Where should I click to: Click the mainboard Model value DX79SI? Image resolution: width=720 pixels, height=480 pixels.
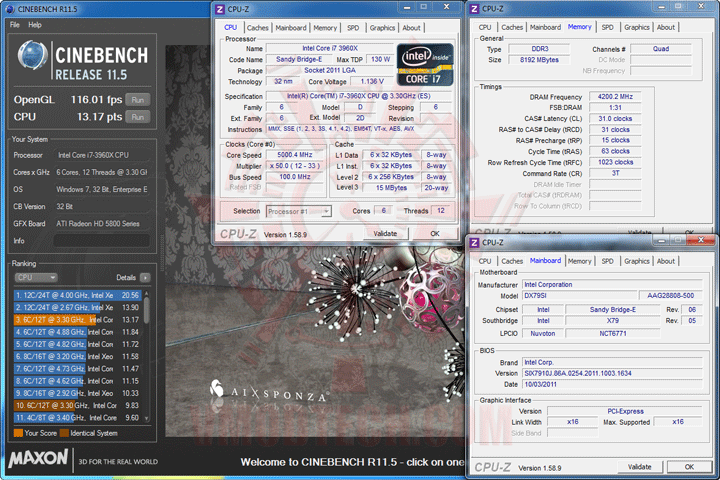coord(579,296)
